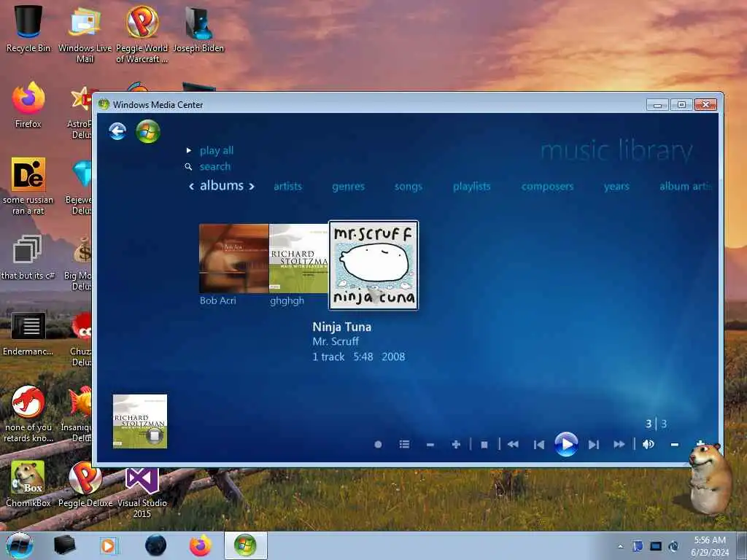Open the guide list icon in transport bar
The image size is (747, 560).
click(404, 444)
